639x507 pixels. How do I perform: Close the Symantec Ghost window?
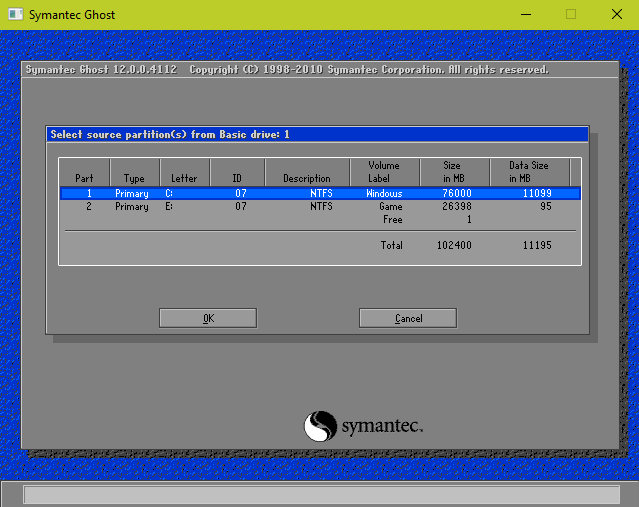tap(617, 14)
